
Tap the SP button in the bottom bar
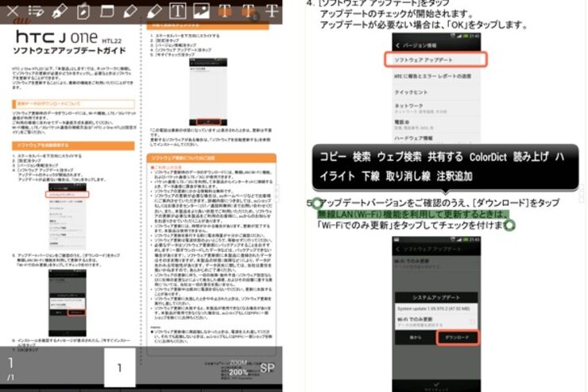pyautogui.click(x=267, y=368)
